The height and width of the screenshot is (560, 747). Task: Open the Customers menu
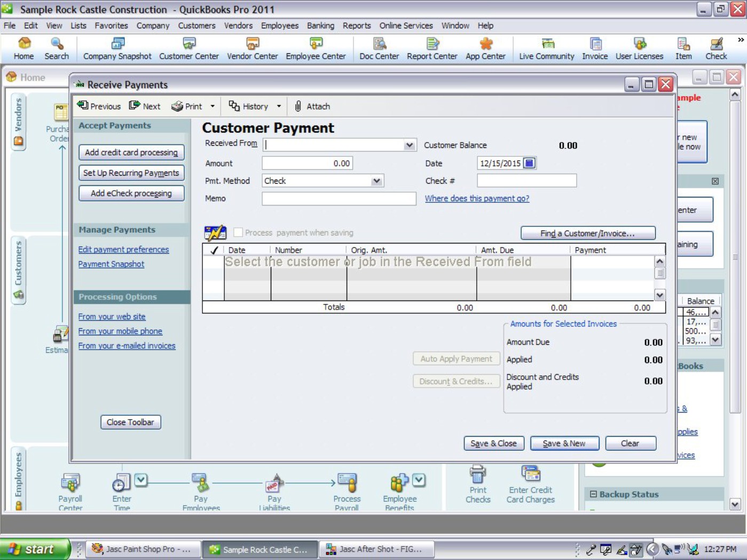(x=196, y=26)
